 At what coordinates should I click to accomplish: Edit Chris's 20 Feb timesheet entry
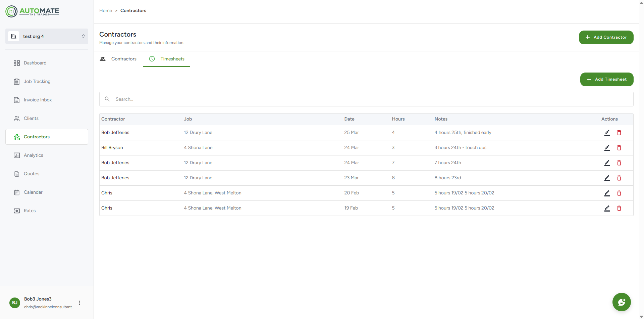point(607,193)
